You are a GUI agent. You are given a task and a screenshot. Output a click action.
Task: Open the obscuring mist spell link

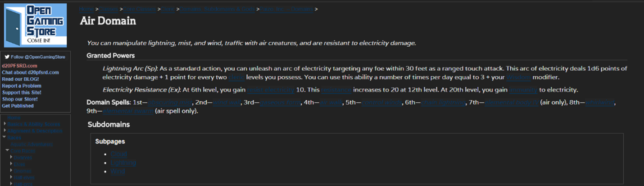[x=171, y=102]
